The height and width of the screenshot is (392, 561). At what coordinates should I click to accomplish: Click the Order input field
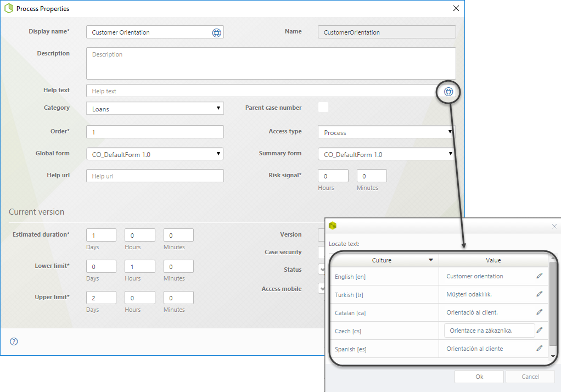pyautogui.click(x=155, y=132)
